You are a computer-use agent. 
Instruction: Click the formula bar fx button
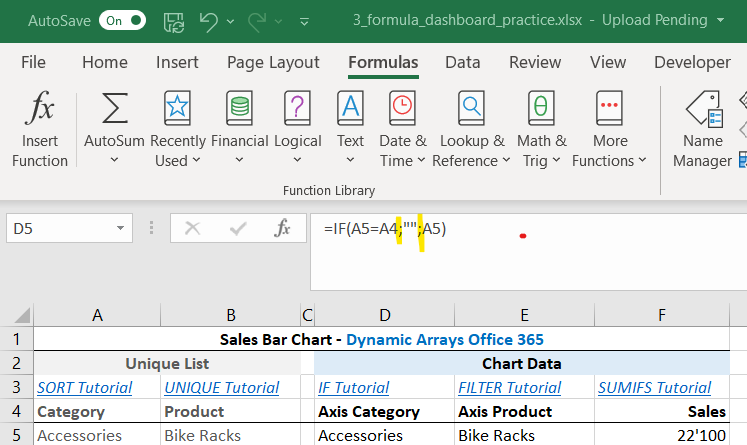click(x=282, y=229)
